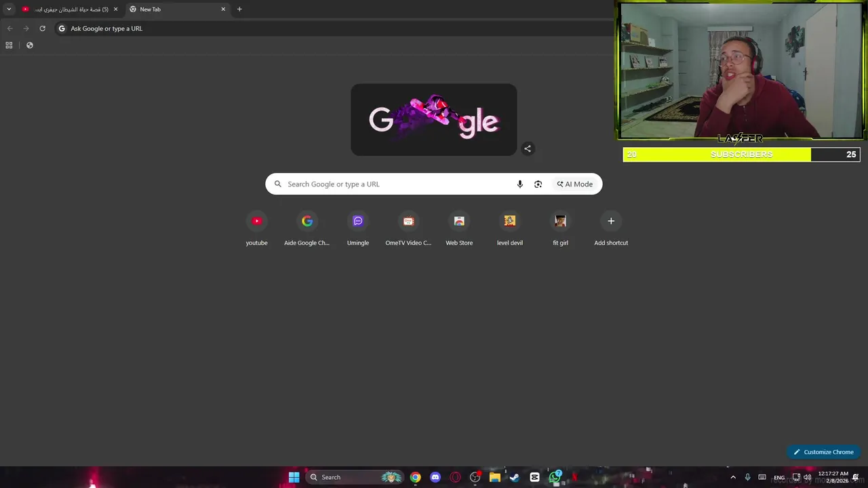Share the Google doodle
Viewport: 868px width, 488px height.
(x=528, y=148)
